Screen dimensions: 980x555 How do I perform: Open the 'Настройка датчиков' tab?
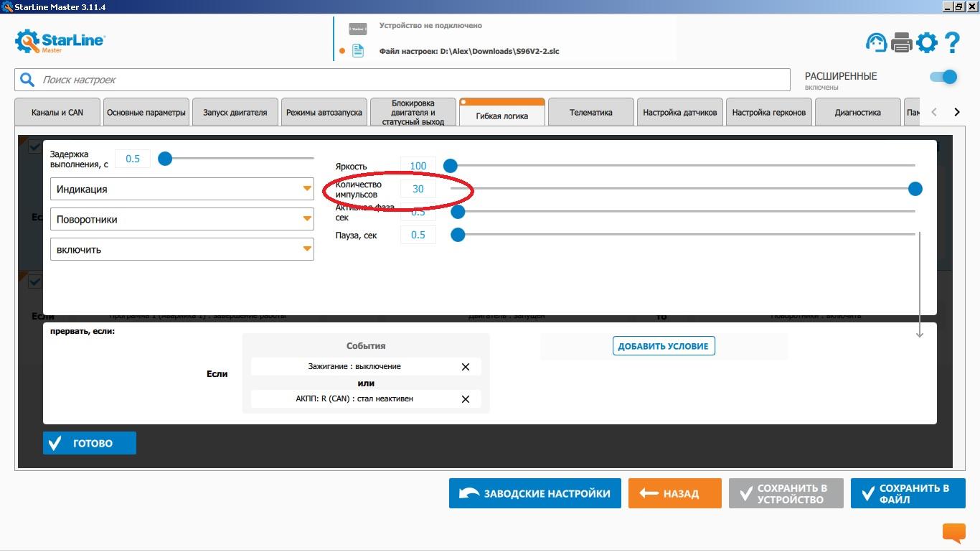tap(680, 113)
